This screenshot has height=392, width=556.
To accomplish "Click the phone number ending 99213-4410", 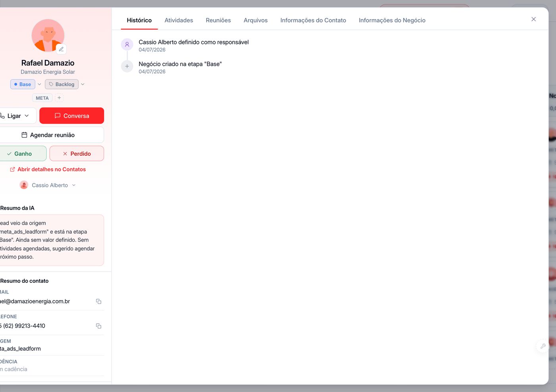I will click(23, 326).
